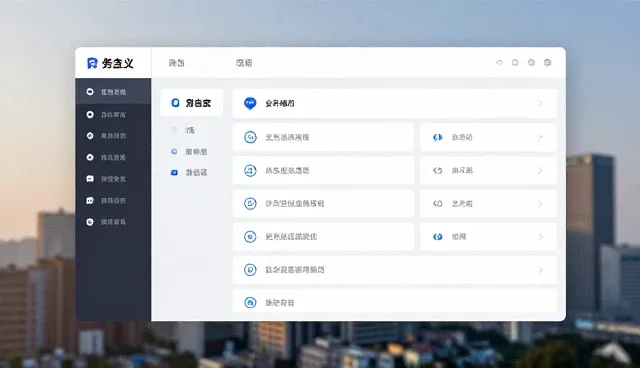Click the rightmost header icon at top-right

pyautogui.click(x=548, y=62)
